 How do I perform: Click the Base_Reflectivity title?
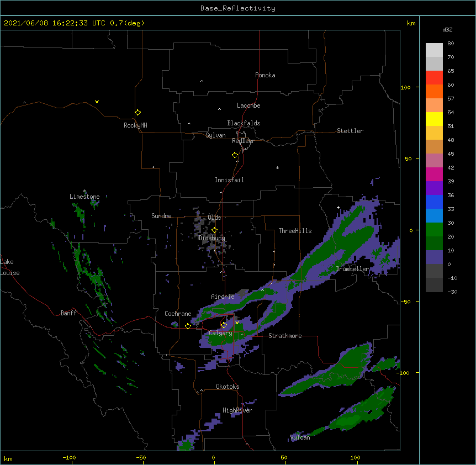[x=238, y=8]
